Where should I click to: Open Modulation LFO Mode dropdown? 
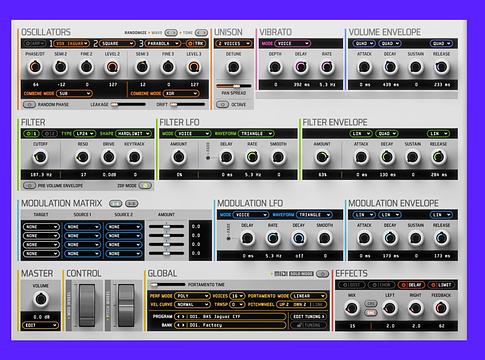coord(250,215)
